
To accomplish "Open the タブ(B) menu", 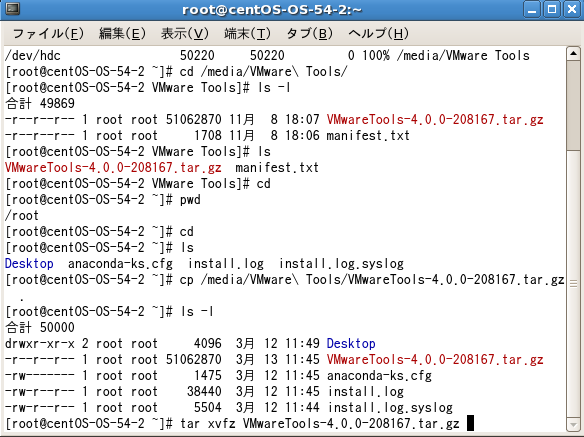I will click(x=309, y=34).
